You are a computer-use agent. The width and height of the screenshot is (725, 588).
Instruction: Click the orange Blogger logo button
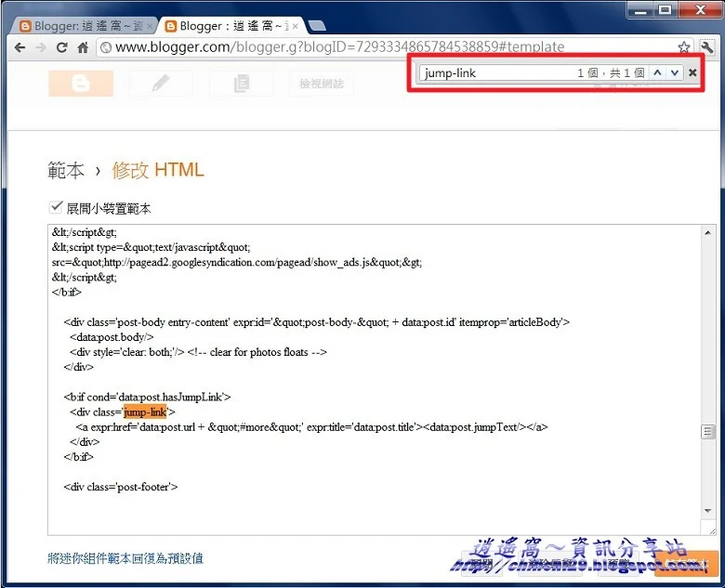81,84
